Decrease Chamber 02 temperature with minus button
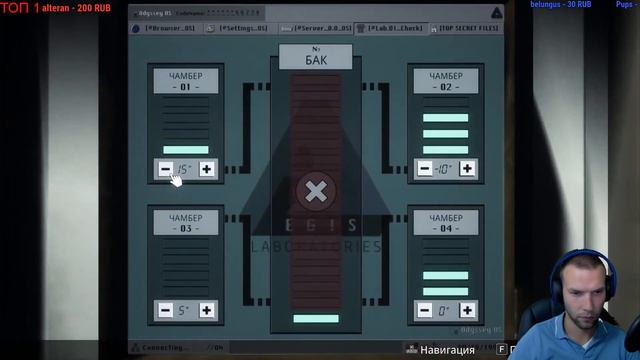 point(425,168)
